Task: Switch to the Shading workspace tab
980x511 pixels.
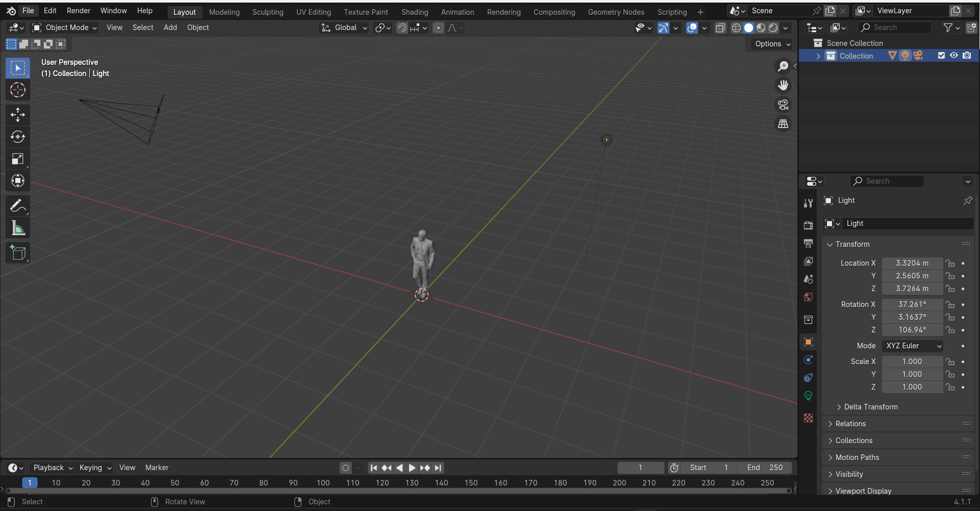Action: 414,12
